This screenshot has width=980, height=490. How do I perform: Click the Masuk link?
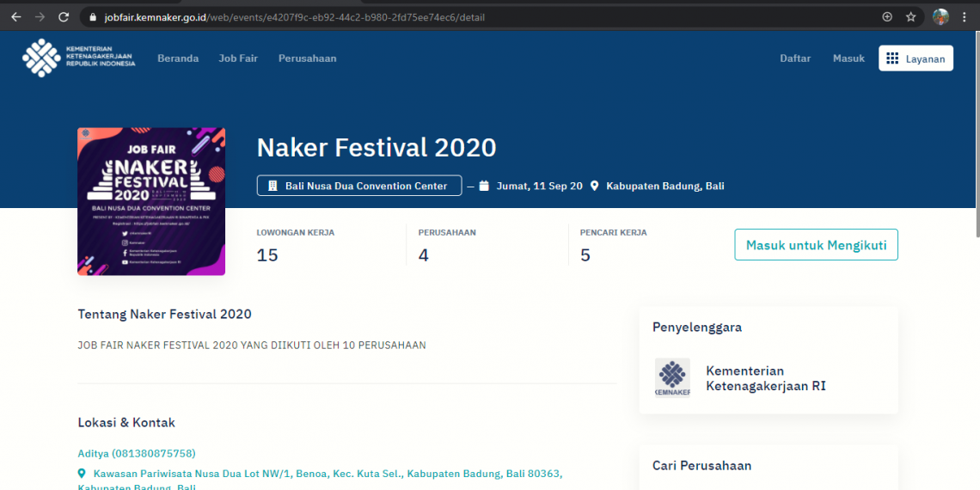(x=848, y=58)
